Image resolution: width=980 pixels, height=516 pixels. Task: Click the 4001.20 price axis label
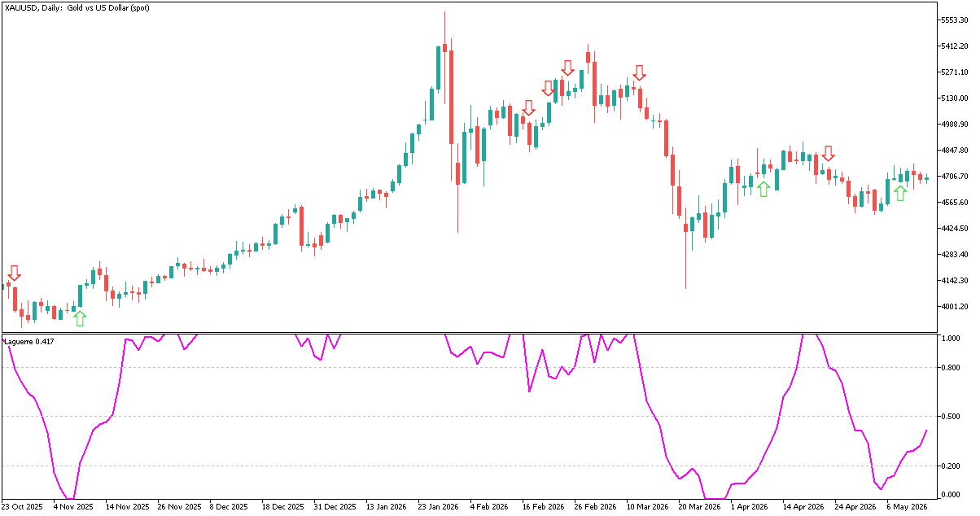click(x=956, y=307)
